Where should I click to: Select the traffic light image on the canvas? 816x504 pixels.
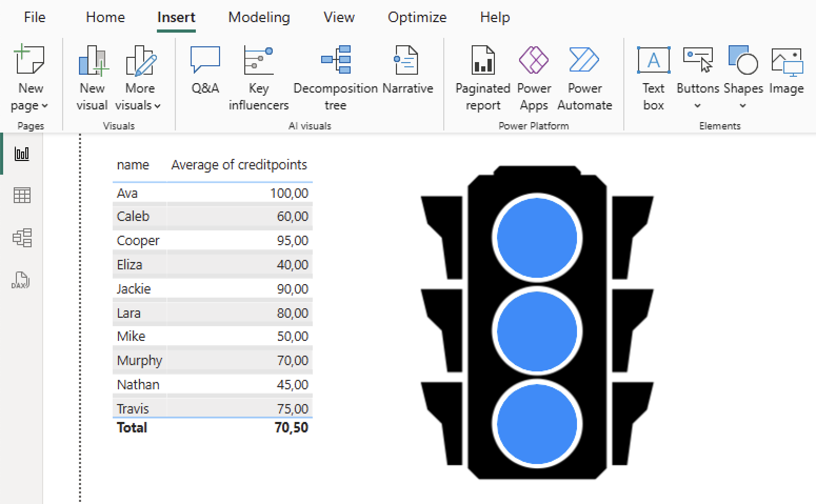click(x=537, y=326)
